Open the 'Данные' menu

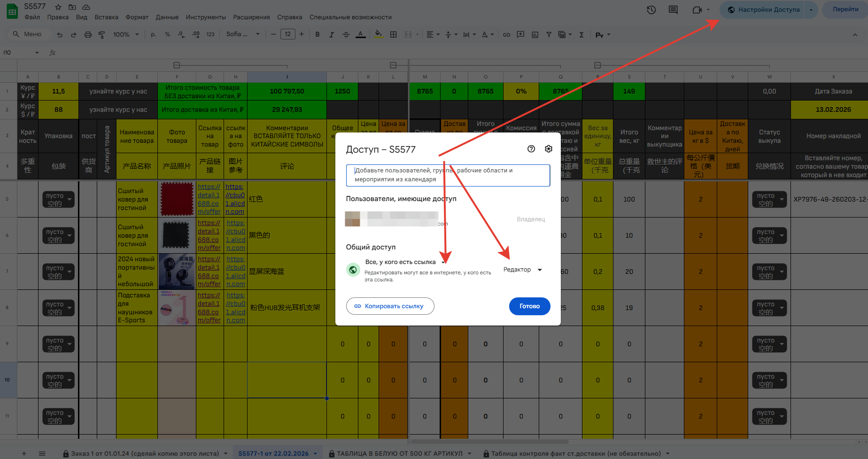pos(167,17)
